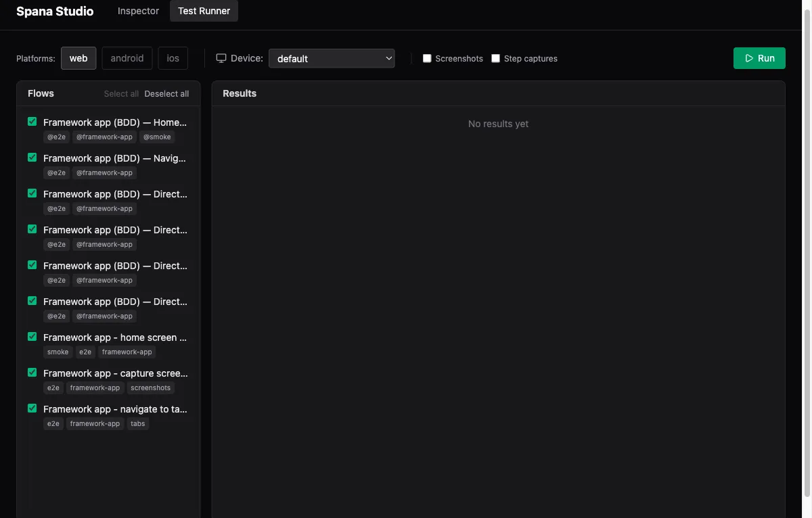
Task: Enable the Step captures checkbox
Action: (495, 59)
